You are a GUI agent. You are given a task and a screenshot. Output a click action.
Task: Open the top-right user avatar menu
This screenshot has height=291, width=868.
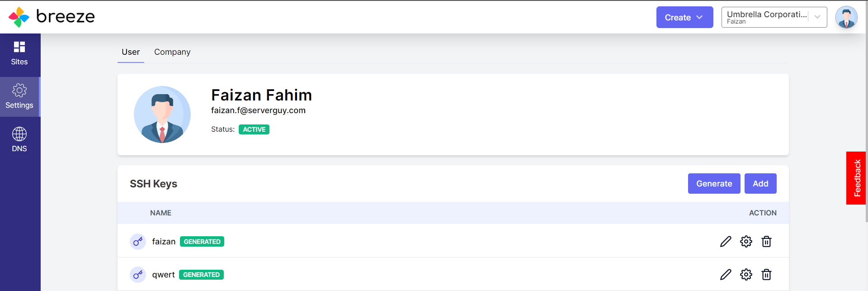[x=846, y=18]
